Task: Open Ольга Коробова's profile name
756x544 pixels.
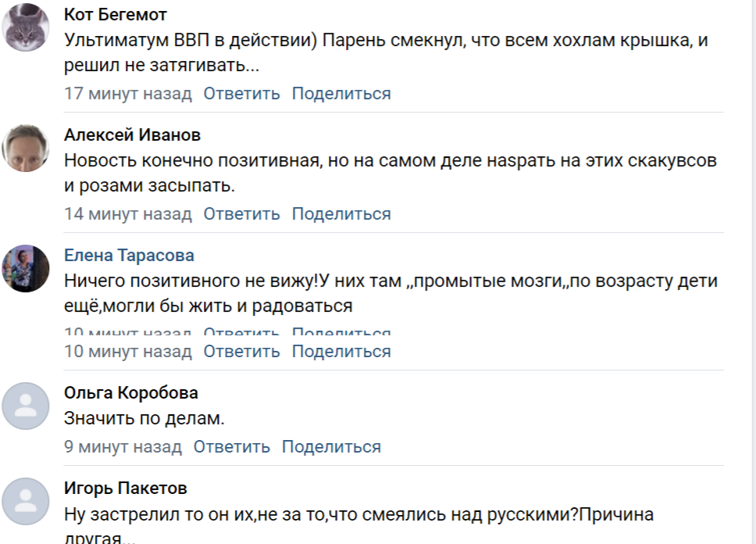Action: point(131,393)
